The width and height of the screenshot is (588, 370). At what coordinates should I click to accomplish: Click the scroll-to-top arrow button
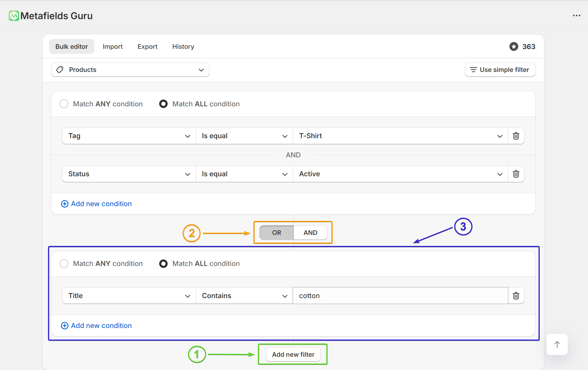point(557,344)
